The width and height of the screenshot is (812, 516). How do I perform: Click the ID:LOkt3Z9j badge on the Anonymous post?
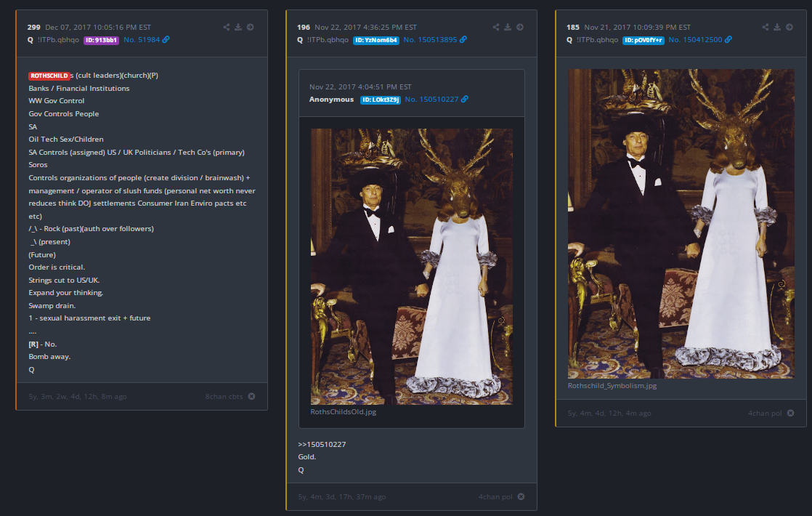(381, 100)
